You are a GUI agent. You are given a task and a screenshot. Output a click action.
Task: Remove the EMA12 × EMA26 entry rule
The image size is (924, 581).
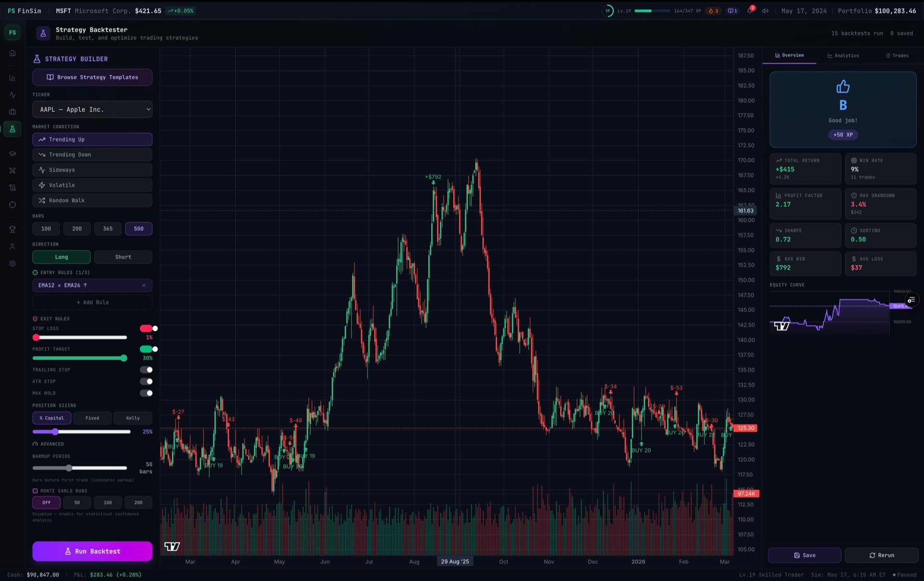click(144, 285)
